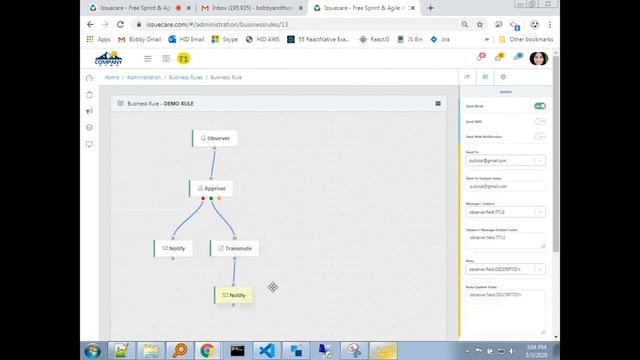Disable the Send Email toggle
Image resolution: width=640 pixels, height=360 pixels.
click(x=540, y=106)
